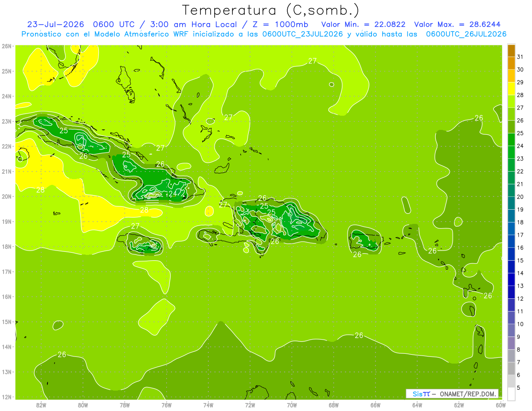Click the orange legend swatch between 30 and 31
The width and height of the screenshot is (532, 411).
[x=511, y=63]
